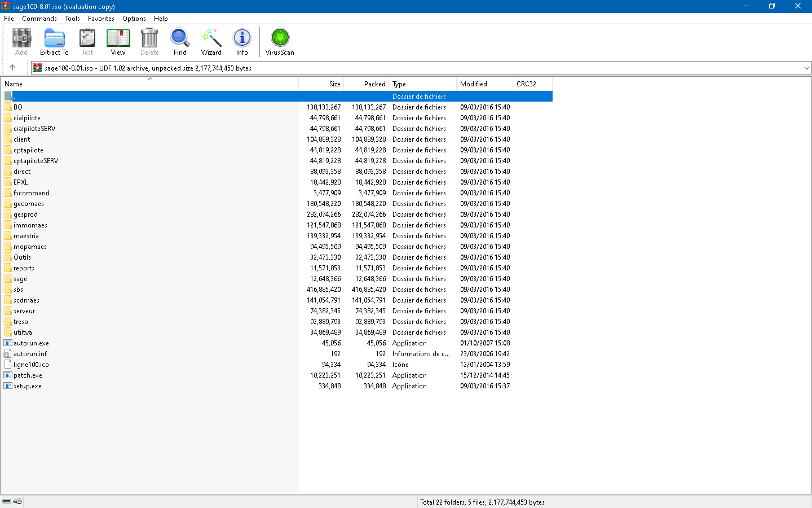Select the setup.exe file

click(x=27, y=386)
